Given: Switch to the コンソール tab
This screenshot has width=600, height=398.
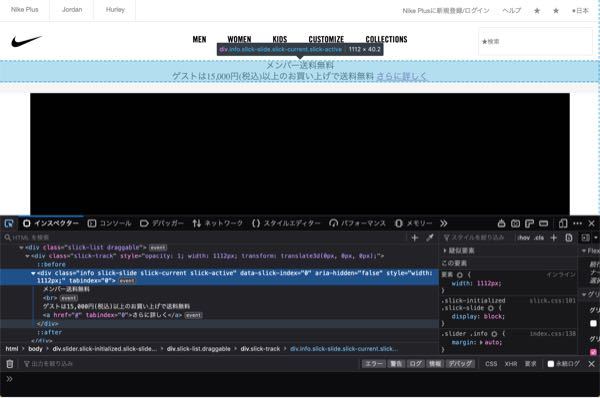Looking at the screenshot, I should [x=109, y=223].
